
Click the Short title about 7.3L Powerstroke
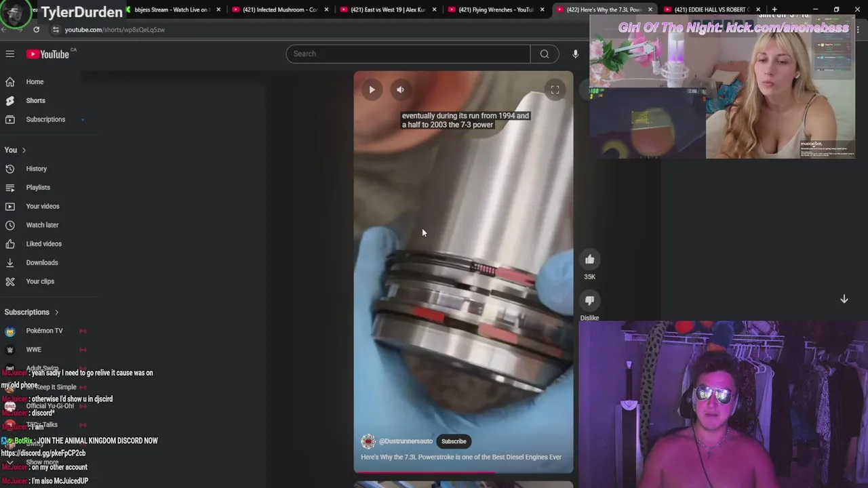click(x=461, y=457)
